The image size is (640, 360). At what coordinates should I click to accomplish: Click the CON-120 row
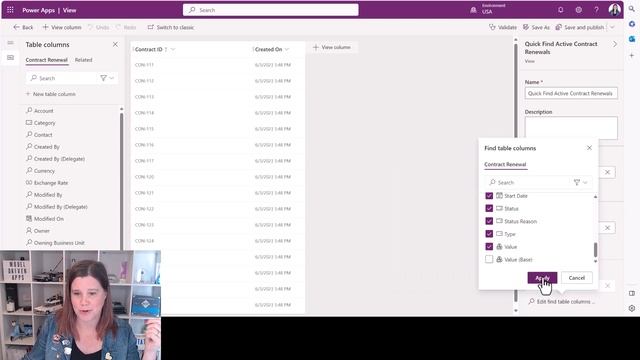218,177
